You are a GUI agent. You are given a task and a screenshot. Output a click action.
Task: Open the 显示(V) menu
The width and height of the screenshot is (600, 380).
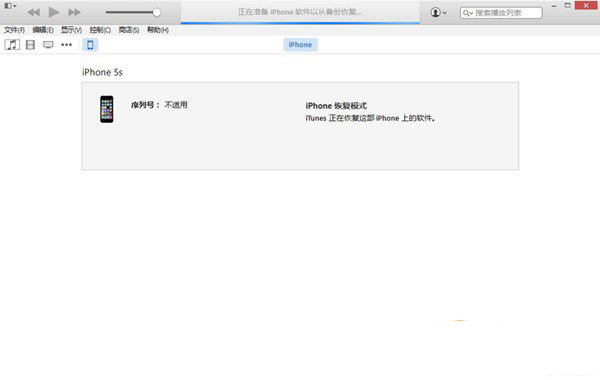[x=72, y=30]
